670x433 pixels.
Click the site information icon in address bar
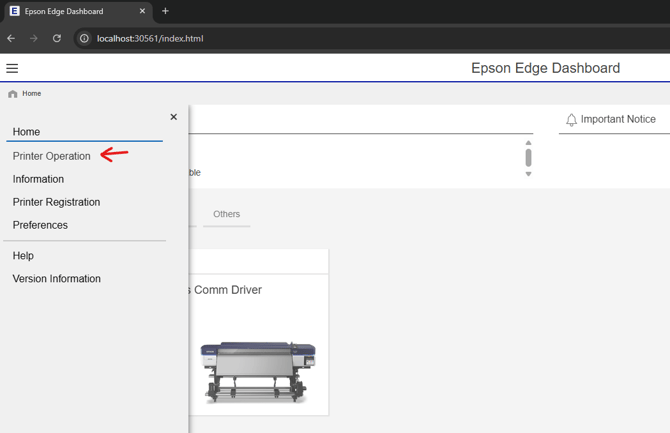[x=84, y=38]
